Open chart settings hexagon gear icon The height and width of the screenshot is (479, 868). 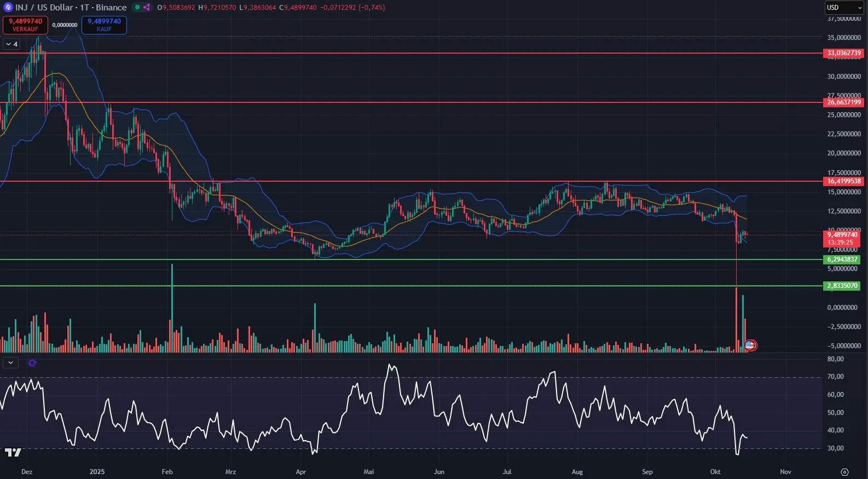click(x=844, y=472)
